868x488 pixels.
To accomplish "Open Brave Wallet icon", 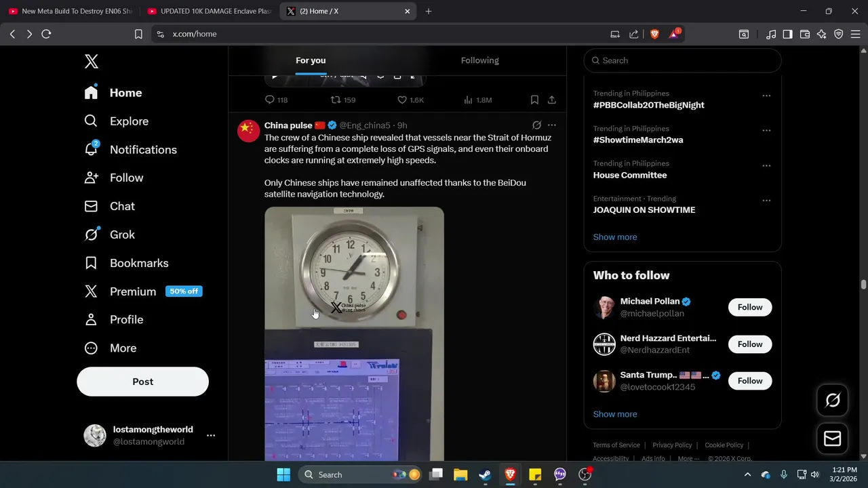I will tap(805, 34).
